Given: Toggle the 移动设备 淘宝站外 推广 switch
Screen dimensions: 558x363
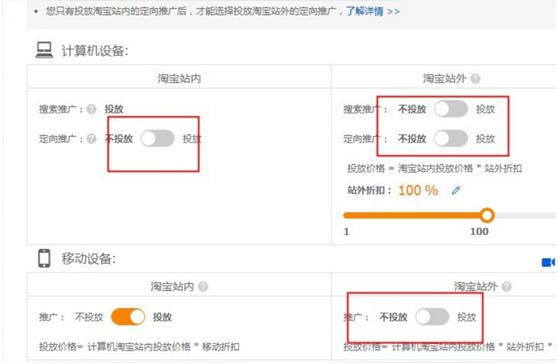Looking at the screenshot, I should click(x=432, y=317).
